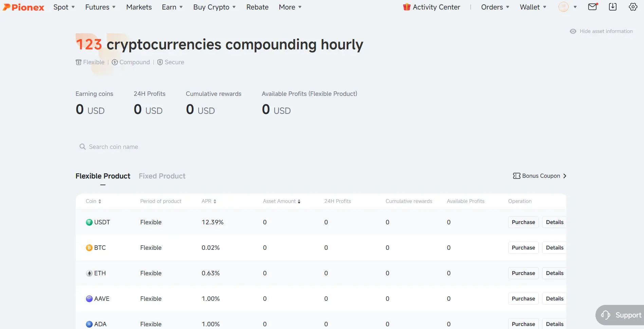This screenshot has height=329, width=644.
Task: View Details for ETH
Action: point(555,273)
